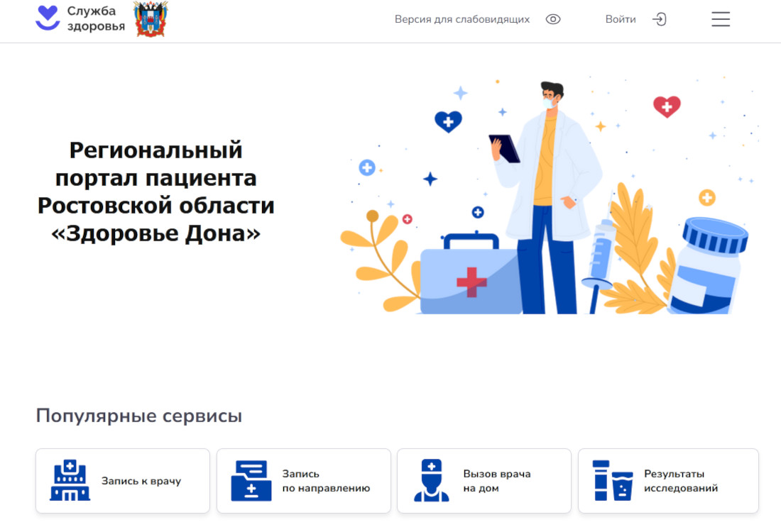Screen dimensions: 781x532
Task: Toggle the eye icon for visually impaired version
Action: (553, 20)
